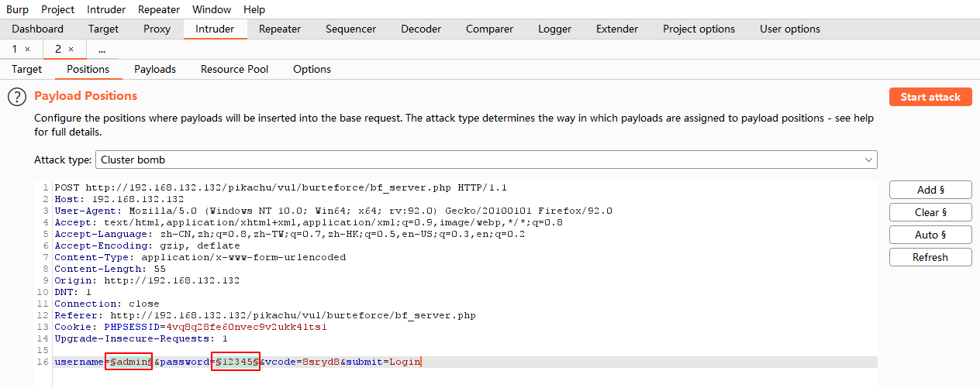Viewport: 980px width, 388px height.
Task: Open the Burp menu
Action: (x=17, y=9)
